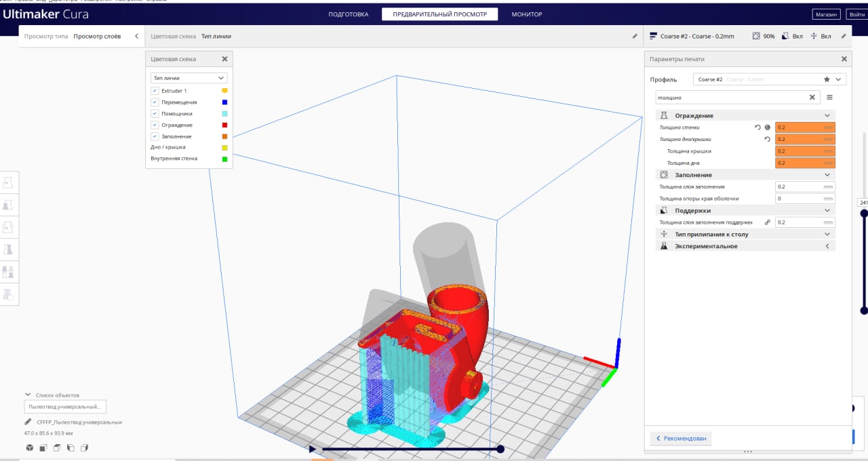Click the Толщина опоры края оболочки value field
The height and width of the screenshot is (461, 868).
[805, 199]
